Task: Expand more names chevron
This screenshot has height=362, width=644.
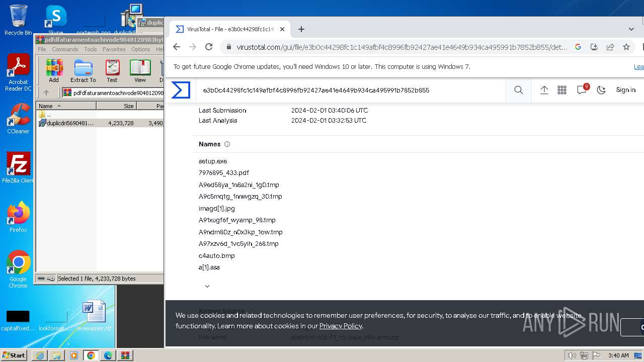Action: pos(207,286)
